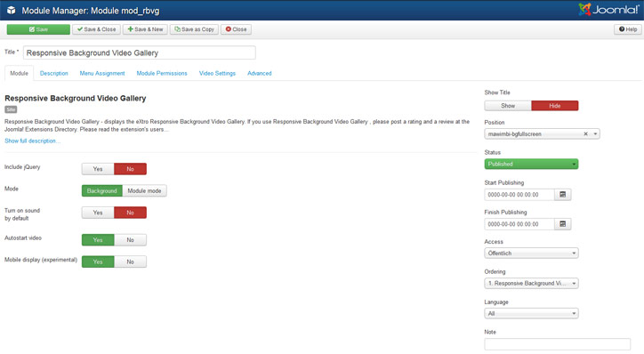Open the Video Settings tab
Viewport: 644px width, 354px height.
coord(217,73)
